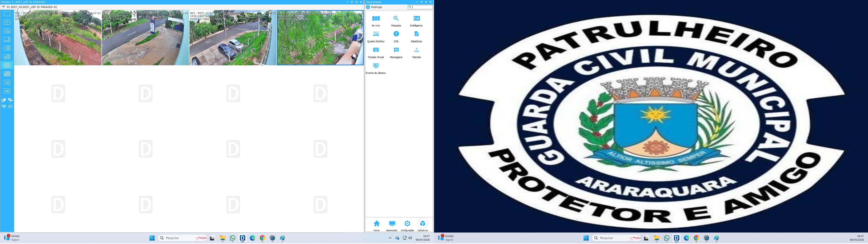Open the clock and date on left taskbar
The image size is (868, 244).
click(x=422, y=238)
